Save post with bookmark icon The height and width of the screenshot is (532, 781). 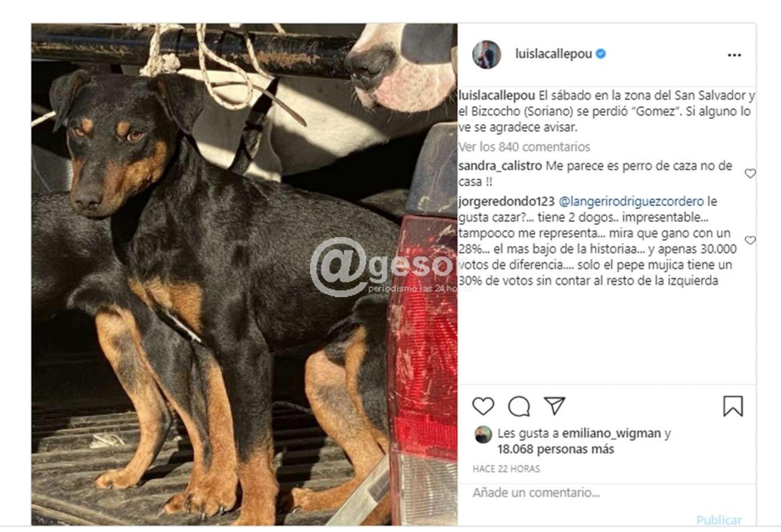pos(733,407)
